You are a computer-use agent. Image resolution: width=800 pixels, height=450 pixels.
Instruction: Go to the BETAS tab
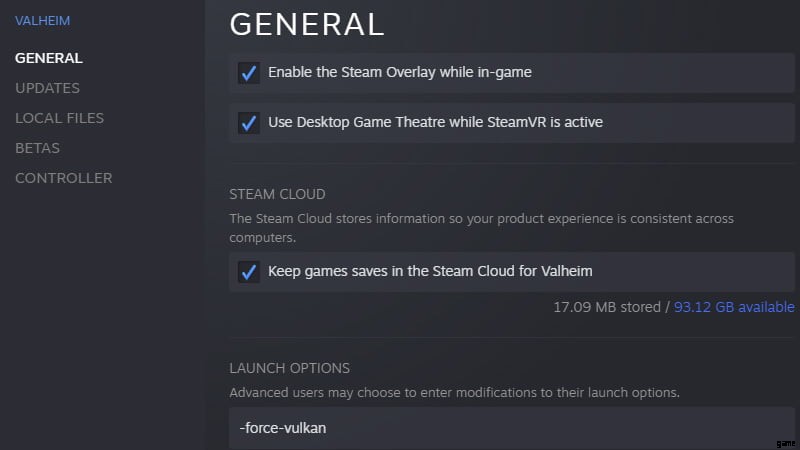(x=37, y=148)
